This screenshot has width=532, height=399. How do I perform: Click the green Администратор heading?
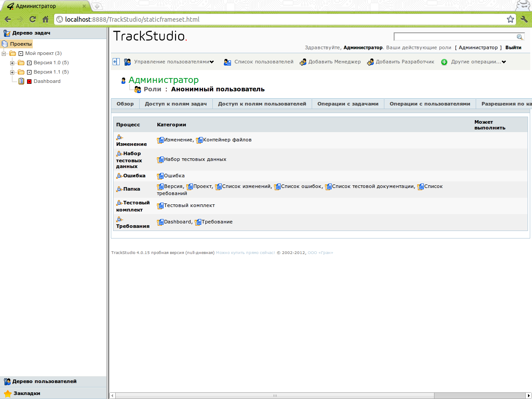pyautogui.click(x=164, y=80)
